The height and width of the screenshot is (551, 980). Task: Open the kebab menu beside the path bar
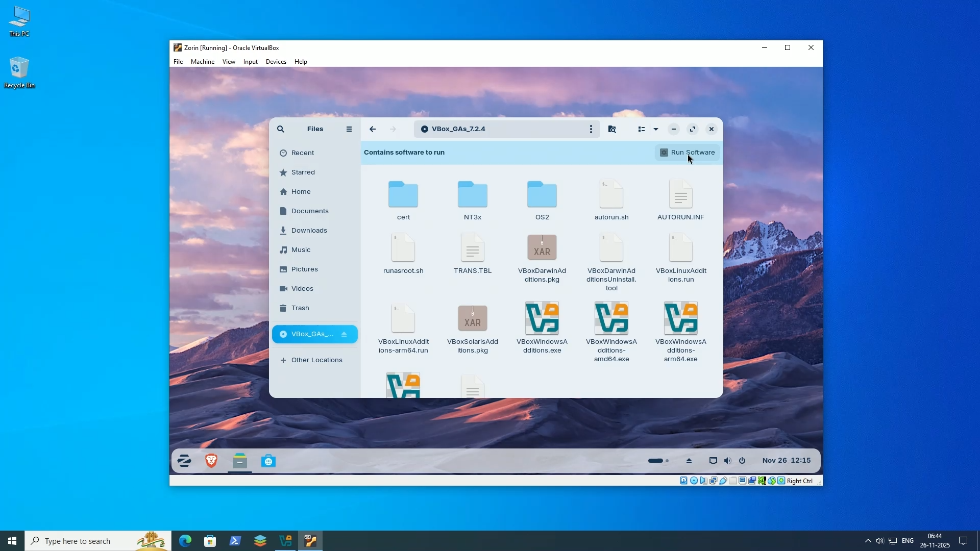coord(591,129)
